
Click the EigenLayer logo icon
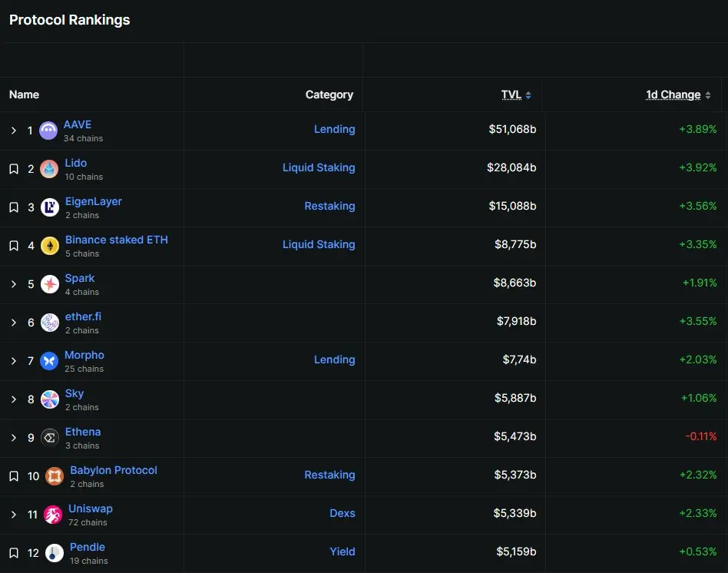(50, 207)
